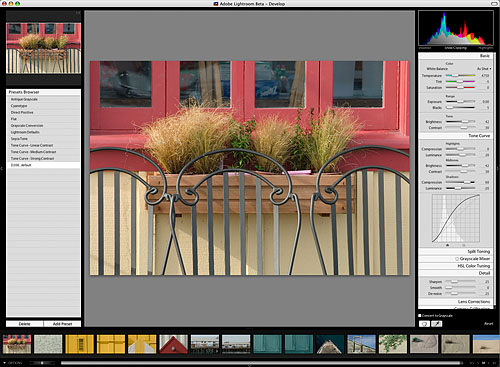Apply the Sepia Tone preset
Viewport: 500px width, 367px height.
pyautogui.click(x=43, y=139)
